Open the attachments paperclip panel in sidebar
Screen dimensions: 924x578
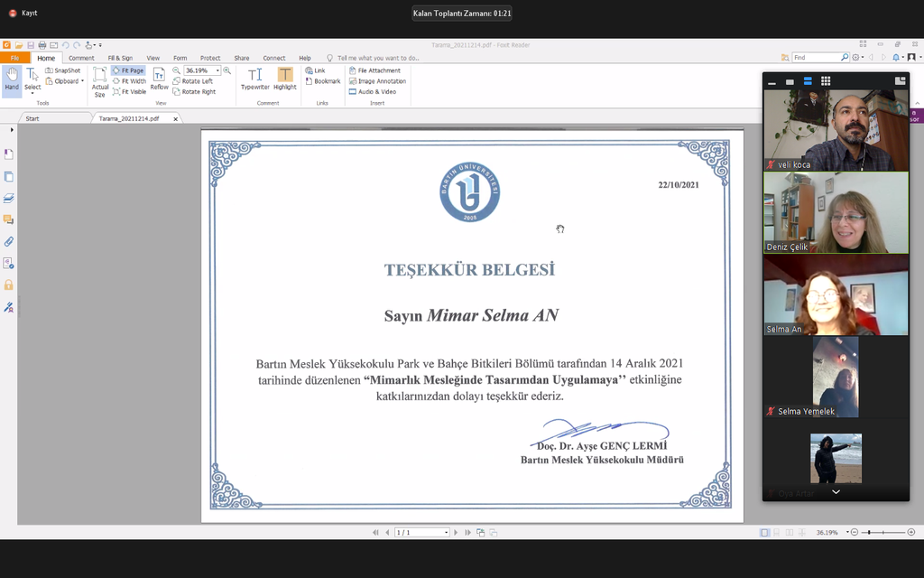(x=9, y=242)
